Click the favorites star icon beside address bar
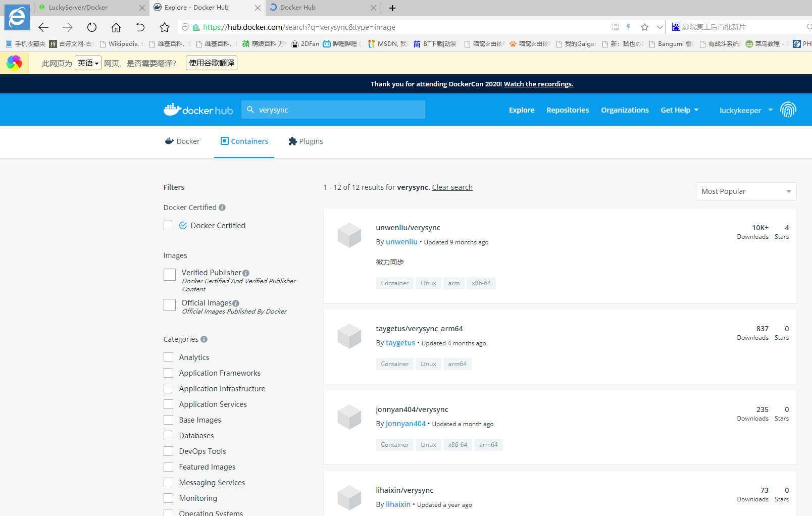 [x=165, y=27]
